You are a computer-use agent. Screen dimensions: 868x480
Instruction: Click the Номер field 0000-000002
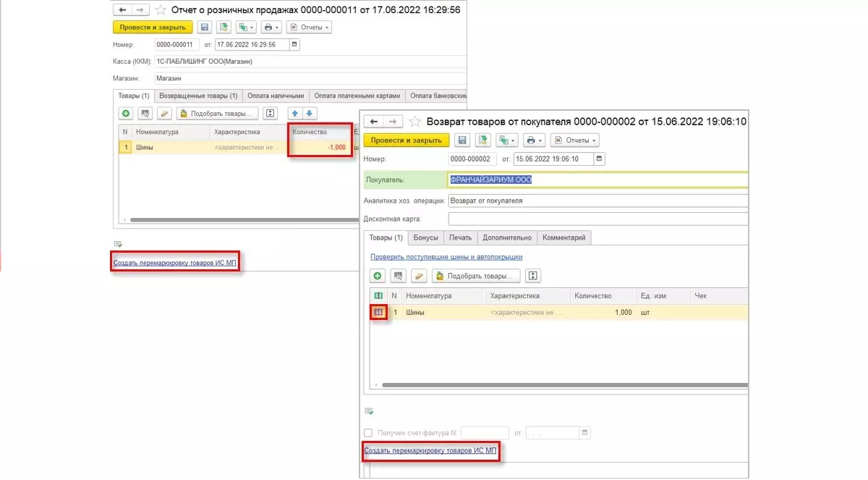(x=472, y=159)
